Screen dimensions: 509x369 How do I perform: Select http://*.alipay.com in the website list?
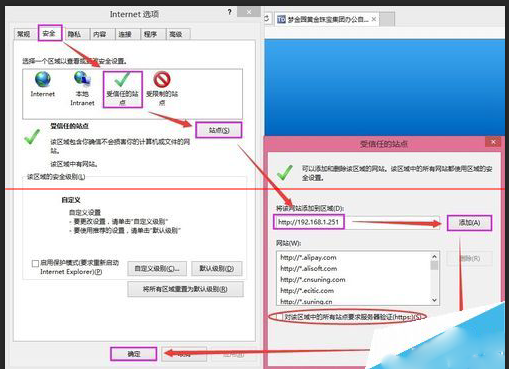[308, 257]
